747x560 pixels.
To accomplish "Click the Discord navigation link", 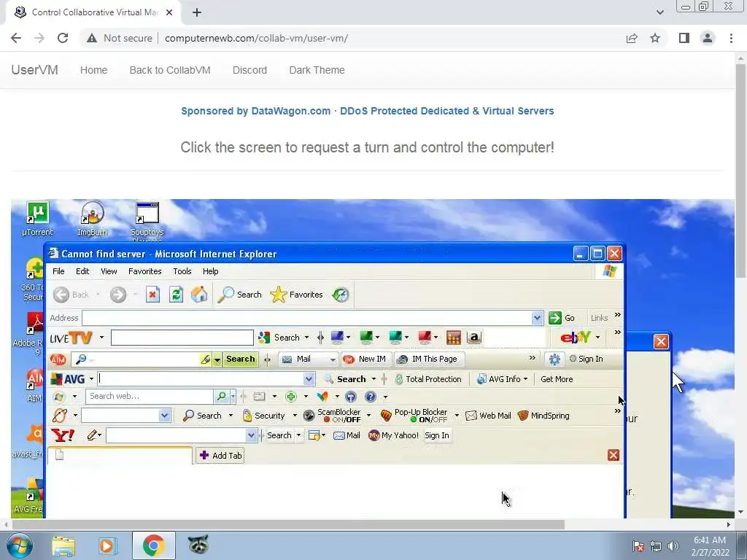I will pyautogui.click(x=249, y=70).
